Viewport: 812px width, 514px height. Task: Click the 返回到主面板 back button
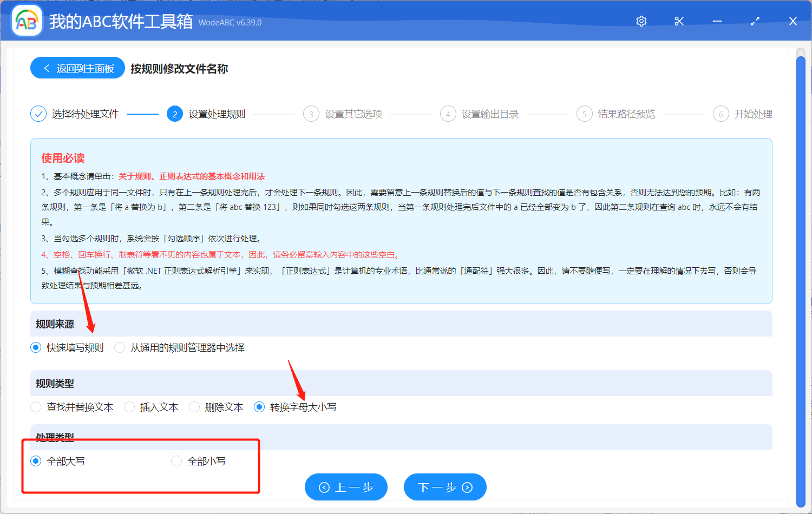[x=78, y=68]
